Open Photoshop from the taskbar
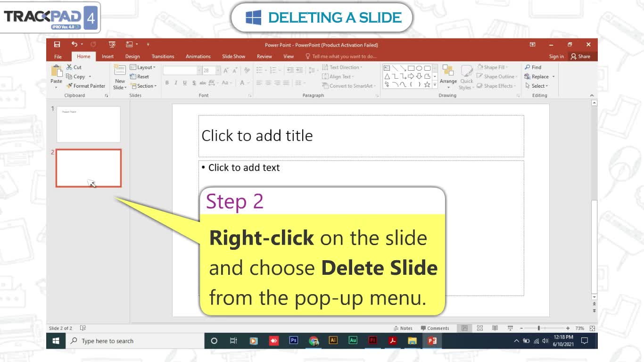Image resolution: width=644 pixels, height=362 pixels. [x=294, y=340]
